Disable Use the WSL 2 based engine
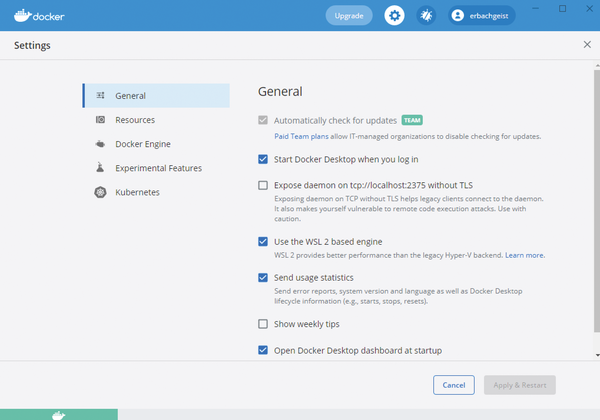 pyautogui.click(x=263, y=241)
